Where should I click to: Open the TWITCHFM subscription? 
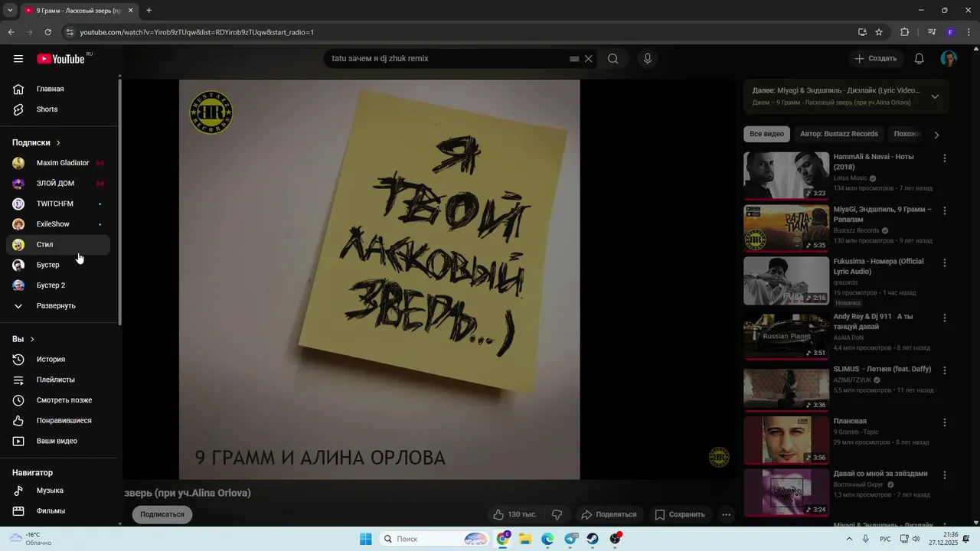(x=59, y=204)
